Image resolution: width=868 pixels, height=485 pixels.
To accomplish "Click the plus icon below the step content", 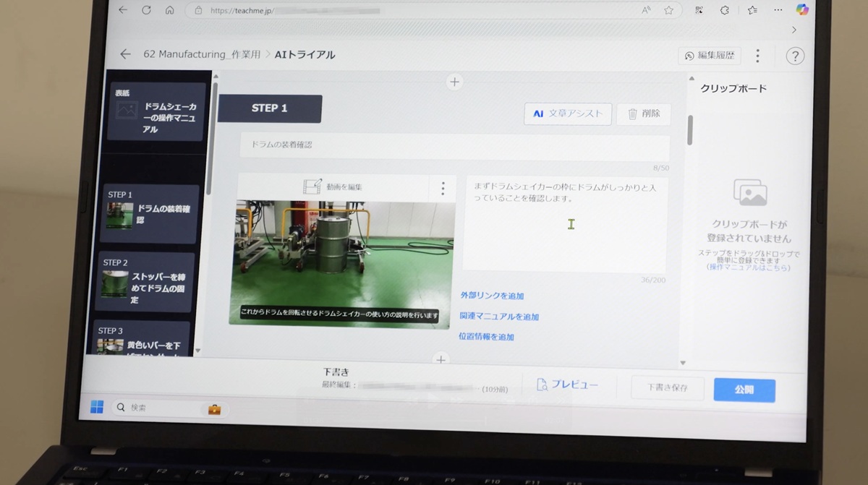I will point(441,359).
